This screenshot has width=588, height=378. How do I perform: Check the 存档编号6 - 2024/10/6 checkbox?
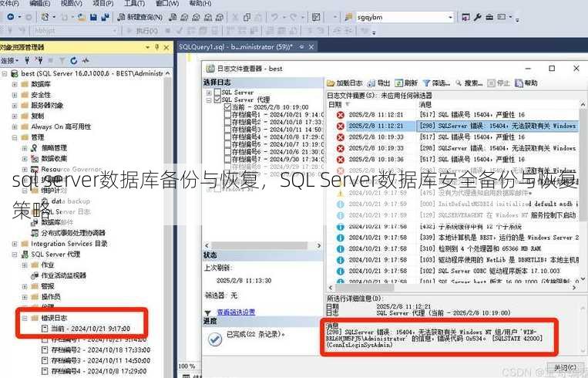pyautogui.click(x=227, y=152)
